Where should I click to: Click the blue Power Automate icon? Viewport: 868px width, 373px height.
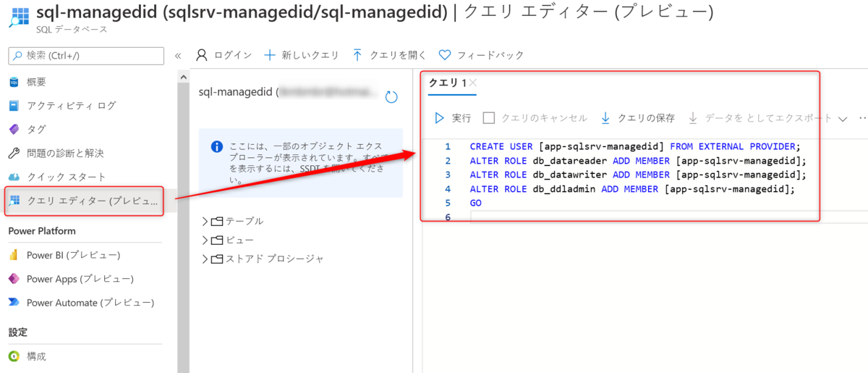14,303
